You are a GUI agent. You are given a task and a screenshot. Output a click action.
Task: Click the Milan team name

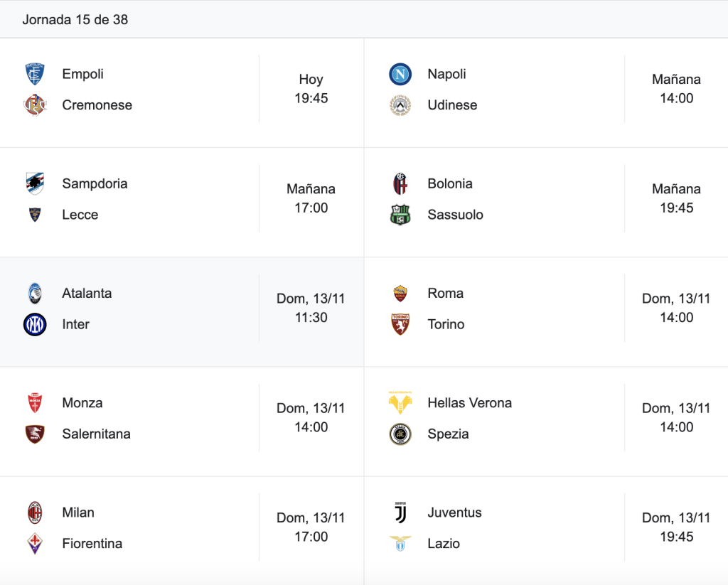(x=78, y=512)
